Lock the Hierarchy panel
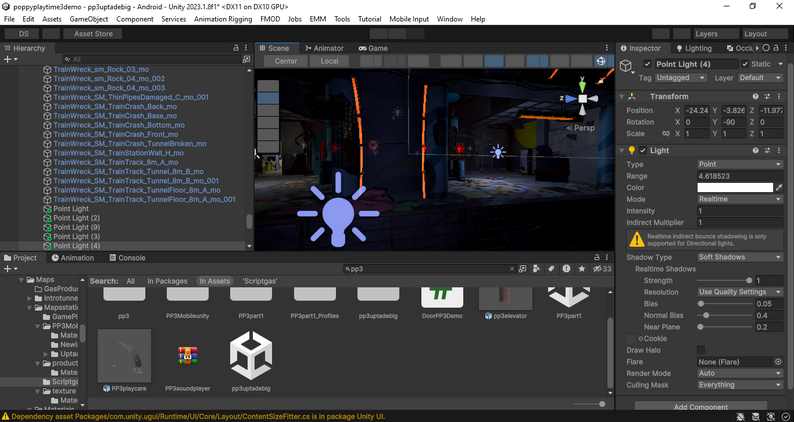This screenshot has width=794, height=422. coord(235,48)
